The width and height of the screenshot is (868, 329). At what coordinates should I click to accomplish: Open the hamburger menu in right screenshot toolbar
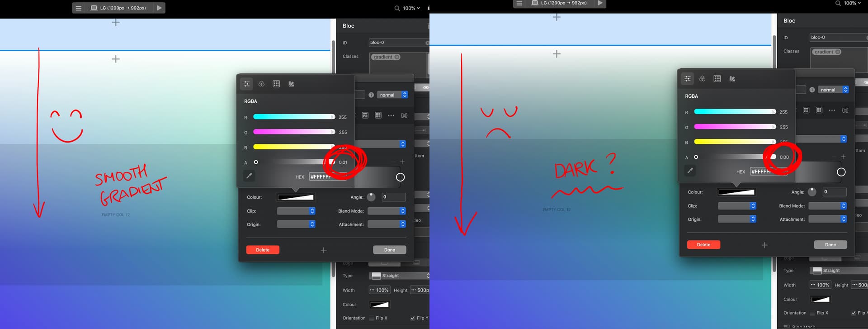519,3
